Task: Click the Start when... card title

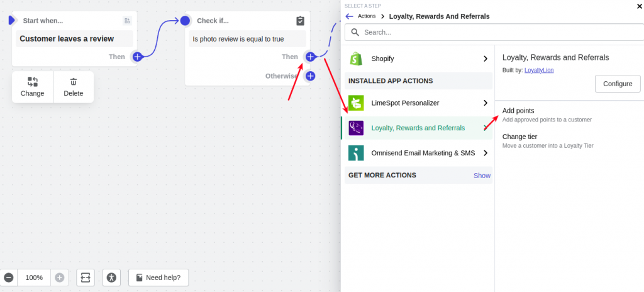Action: tap(43, 21)
